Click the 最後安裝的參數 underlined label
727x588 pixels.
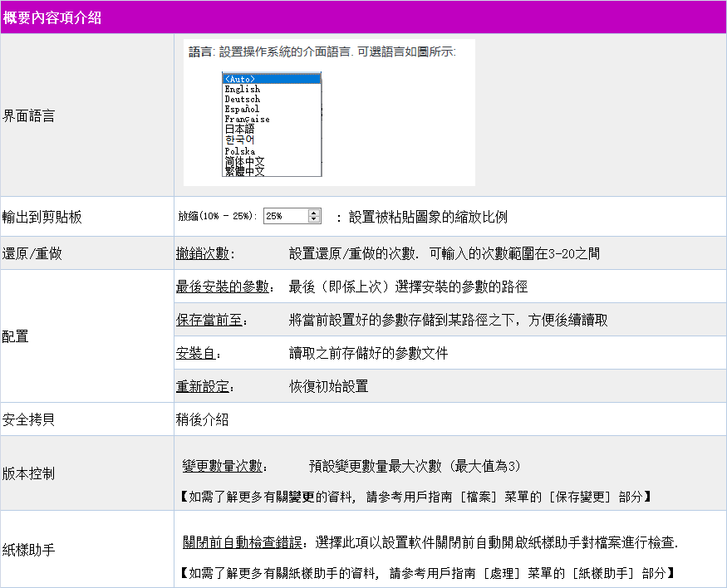point(223,287)
